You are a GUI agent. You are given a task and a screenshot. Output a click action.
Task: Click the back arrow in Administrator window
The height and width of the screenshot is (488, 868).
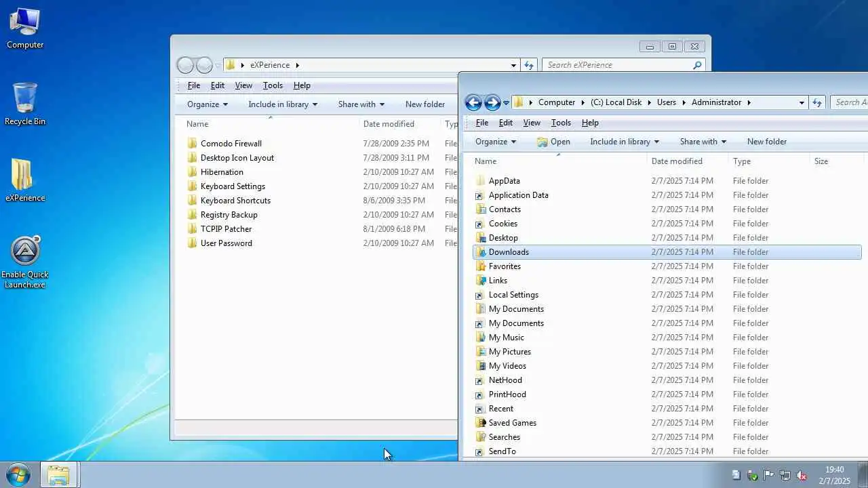coord(473,102)
